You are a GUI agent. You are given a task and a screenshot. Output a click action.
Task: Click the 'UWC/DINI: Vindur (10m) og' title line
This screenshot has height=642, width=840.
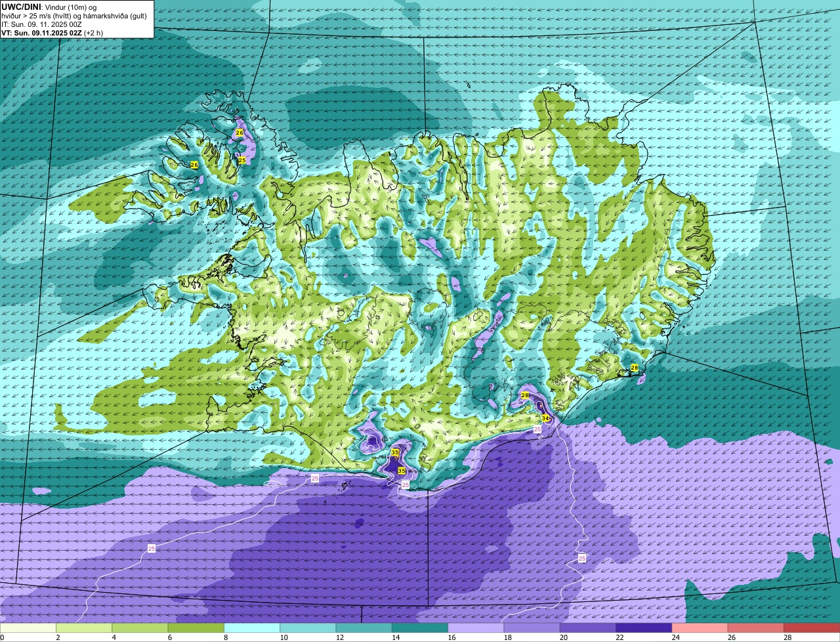[49, 7]
